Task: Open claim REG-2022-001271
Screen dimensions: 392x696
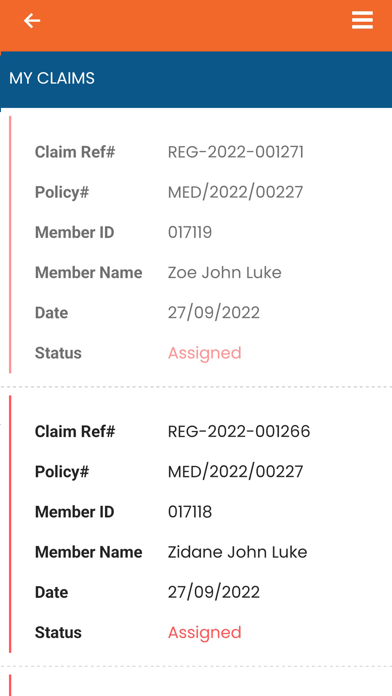Action: coord(236,152)
